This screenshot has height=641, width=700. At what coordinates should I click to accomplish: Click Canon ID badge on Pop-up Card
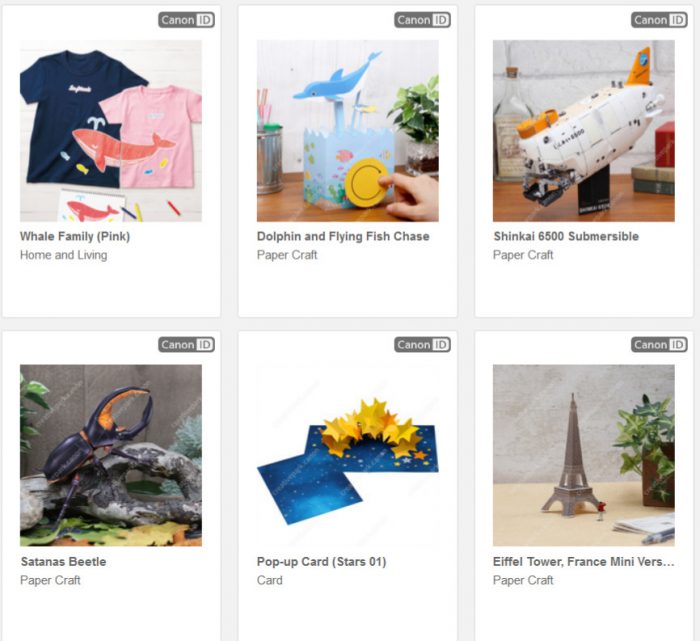pos(422,345)
